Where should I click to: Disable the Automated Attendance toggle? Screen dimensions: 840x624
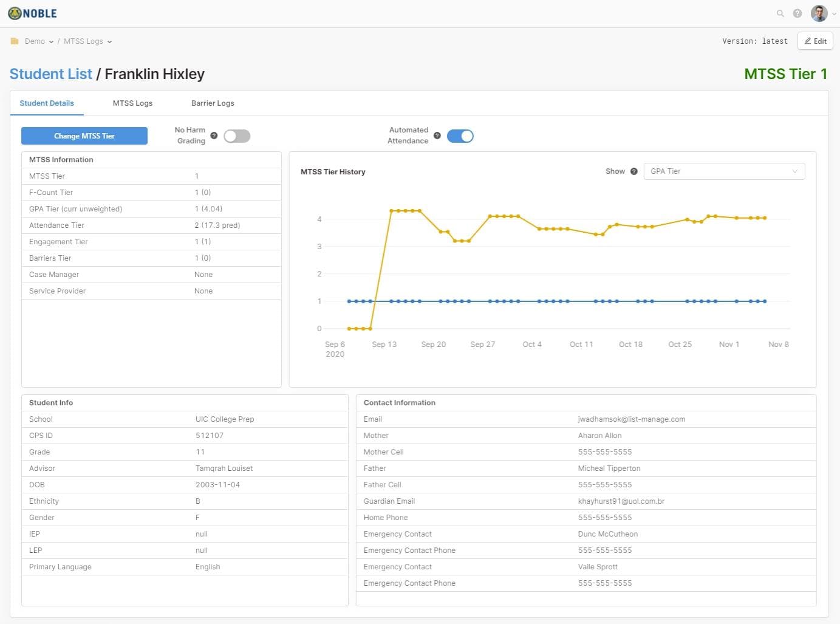coord(460,136)
